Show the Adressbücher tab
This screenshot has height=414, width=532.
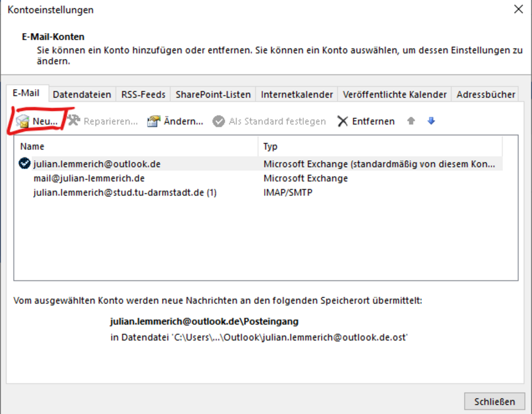(x=486, y=95)
